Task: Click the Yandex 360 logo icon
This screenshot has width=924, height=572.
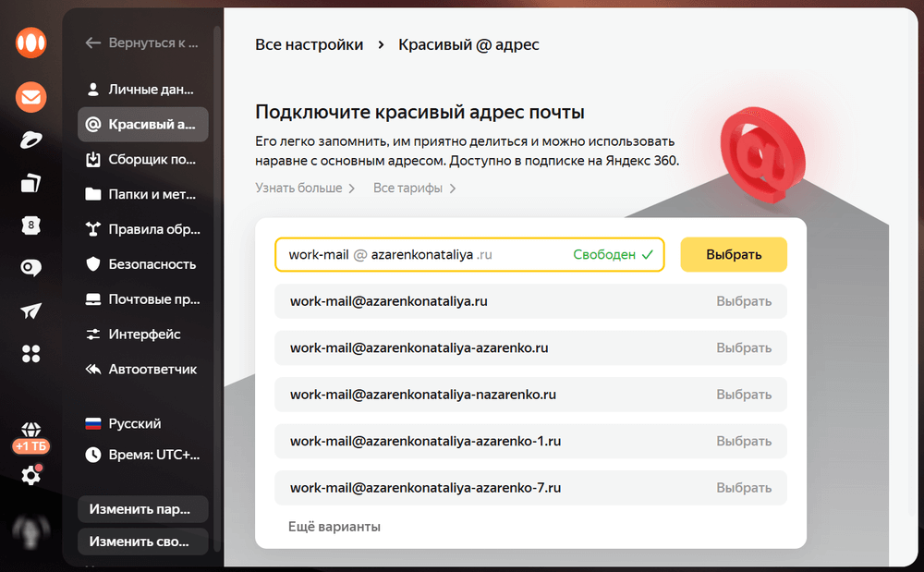Action: coord(30,43)
